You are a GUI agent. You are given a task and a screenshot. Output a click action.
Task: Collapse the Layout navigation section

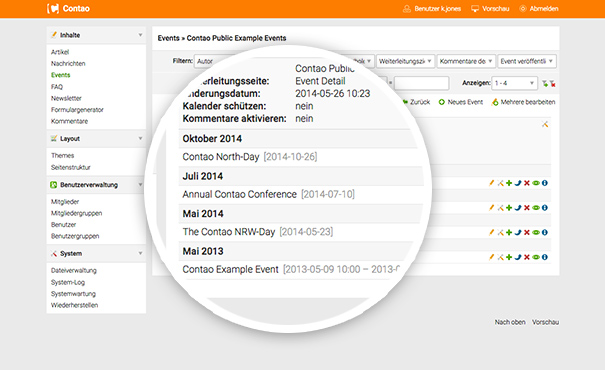pos(140,139)
